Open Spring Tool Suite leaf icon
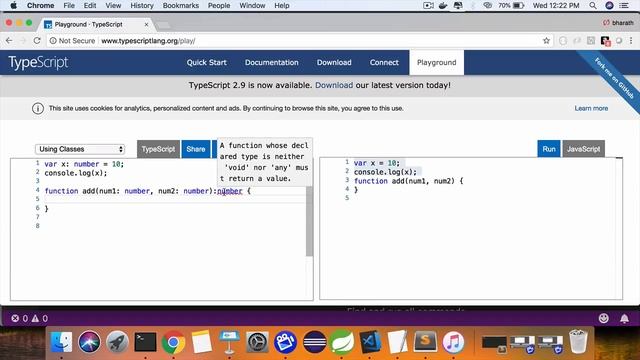Image resolution: width=640 pixels, height=360 pixels. pos(342,342)
